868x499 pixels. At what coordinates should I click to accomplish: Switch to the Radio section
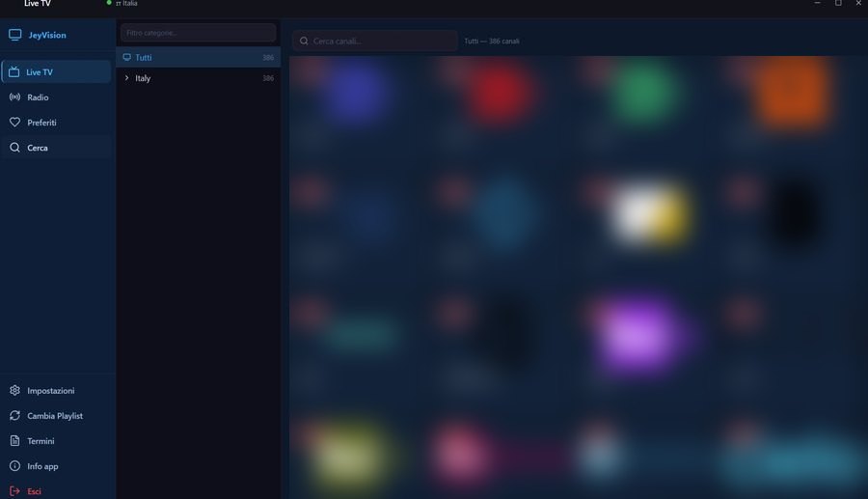pos(57,97)
